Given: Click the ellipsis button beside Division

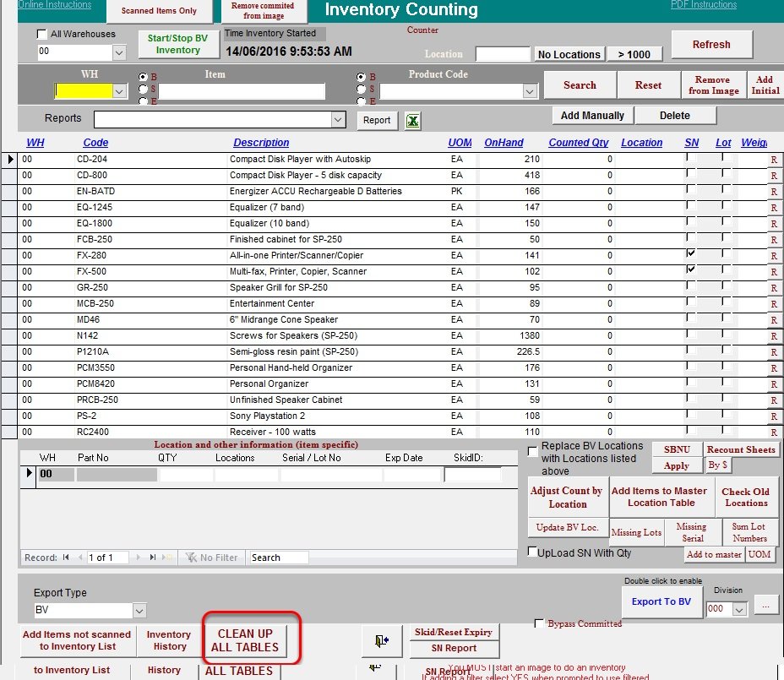Looking at the screenshot, I should point(766,606).
